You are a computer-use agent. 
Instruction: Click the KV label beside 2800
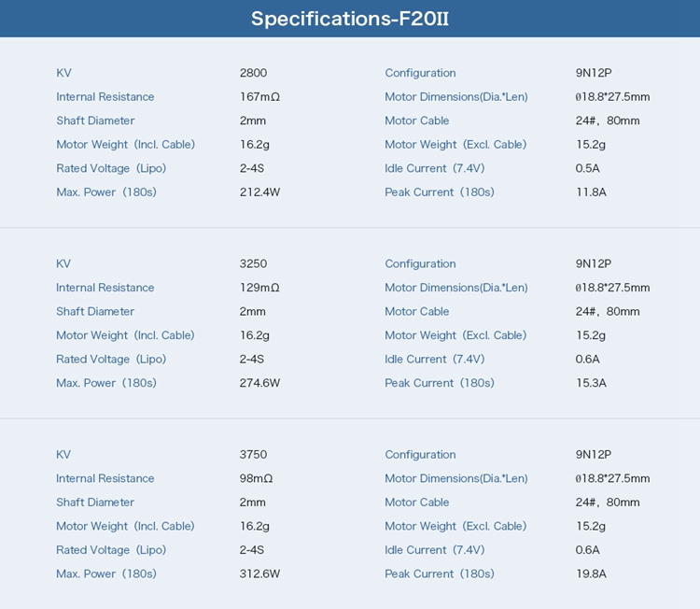63,73
